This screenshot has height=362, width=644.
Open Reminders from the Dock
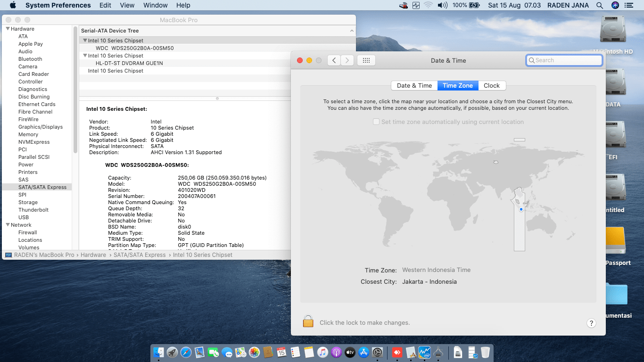coord(296,352)
